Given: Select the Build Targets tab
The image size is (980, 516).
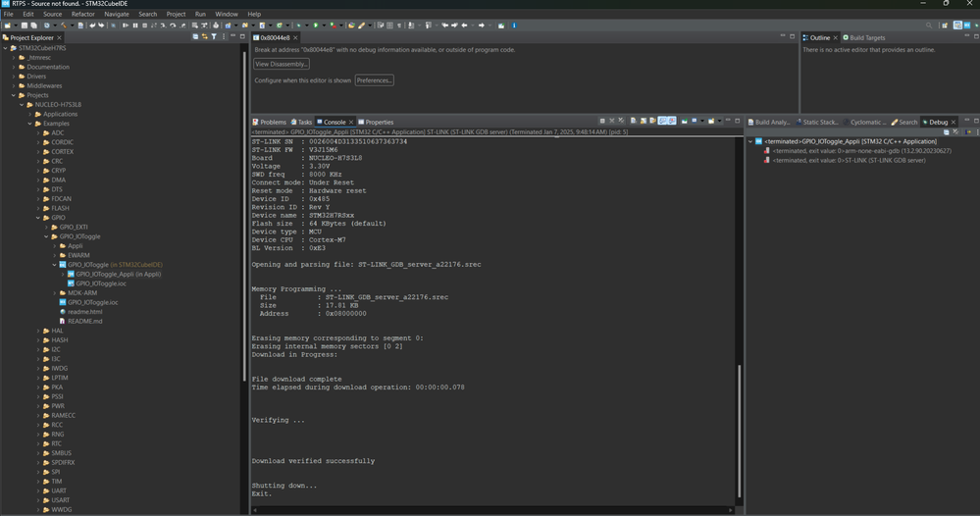Looking at the screenshot, I should pos(866,37).
